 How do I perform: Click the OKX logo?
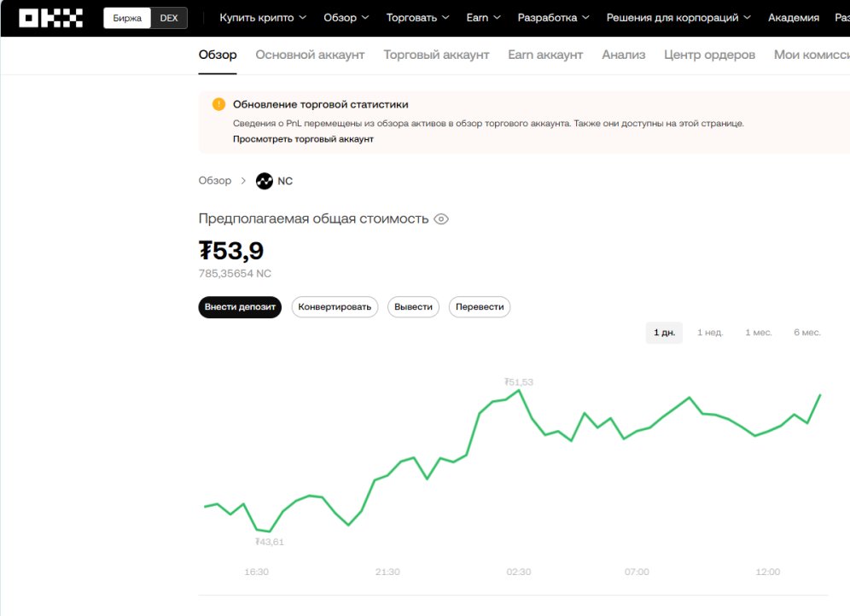[50, 18]
